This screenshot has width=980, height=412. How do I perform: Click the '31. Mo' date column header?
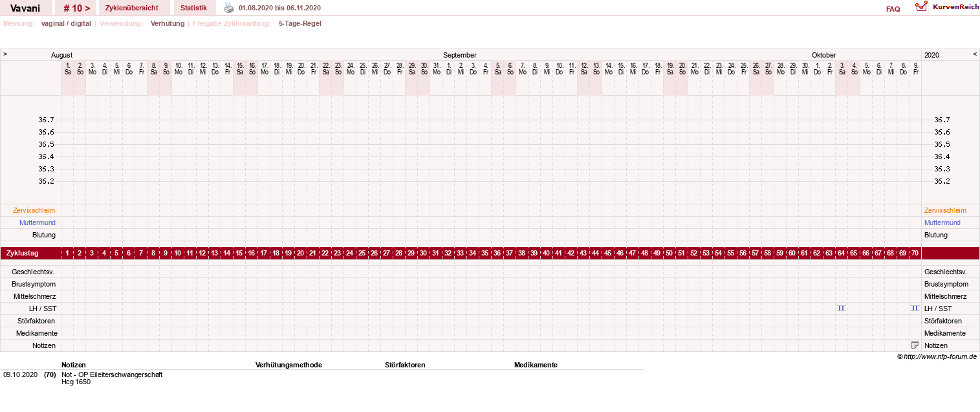pos(436,69)
